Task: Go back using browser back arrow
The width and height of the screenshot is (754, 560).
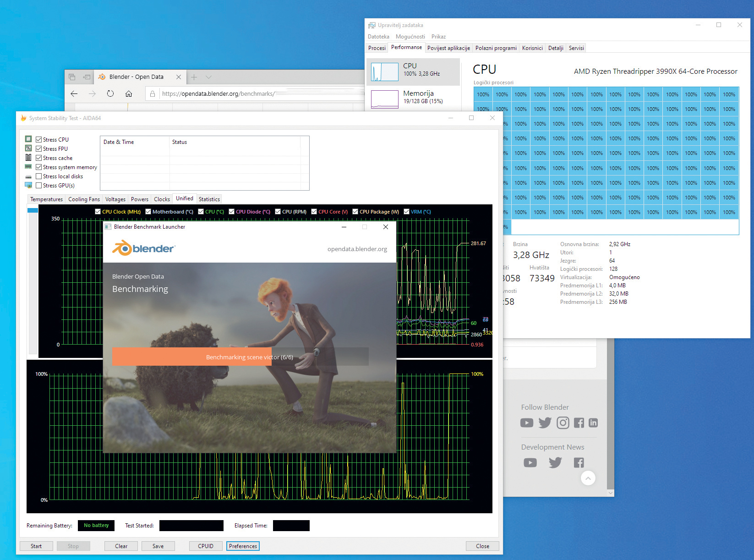Action: click(74, 93)
